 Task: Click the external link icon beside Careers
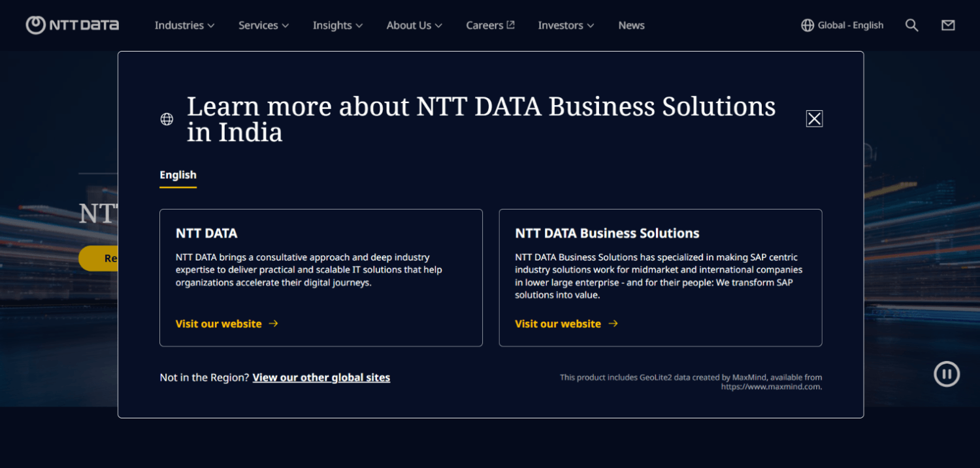tap(511, 25)
